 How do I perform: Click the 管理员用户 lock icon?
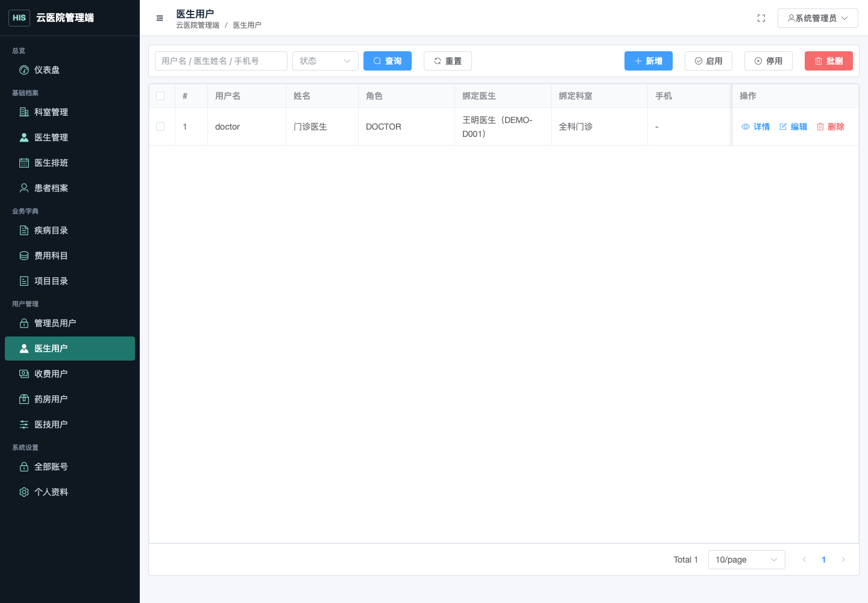point(24,323)
